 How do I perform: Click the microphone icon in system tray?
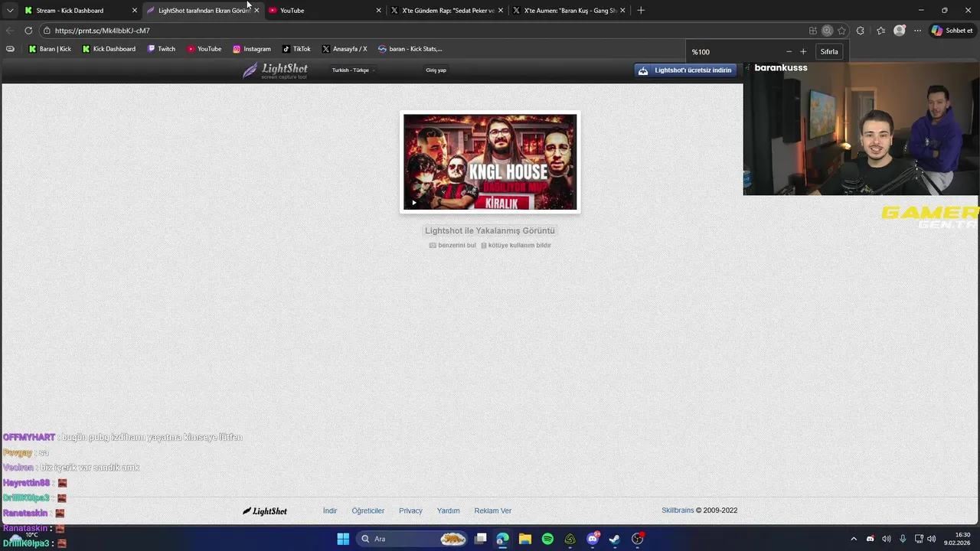(x=903, y=539)
